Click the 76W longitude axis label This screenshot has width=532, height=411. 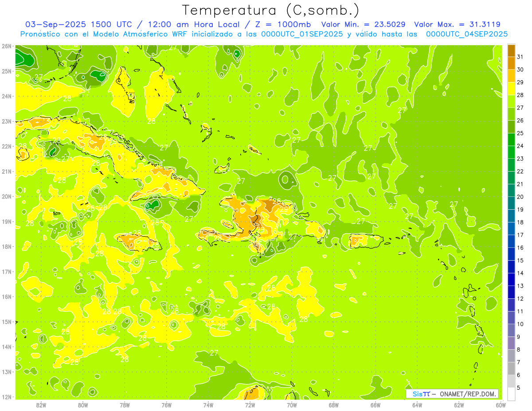tap(166, 404)
